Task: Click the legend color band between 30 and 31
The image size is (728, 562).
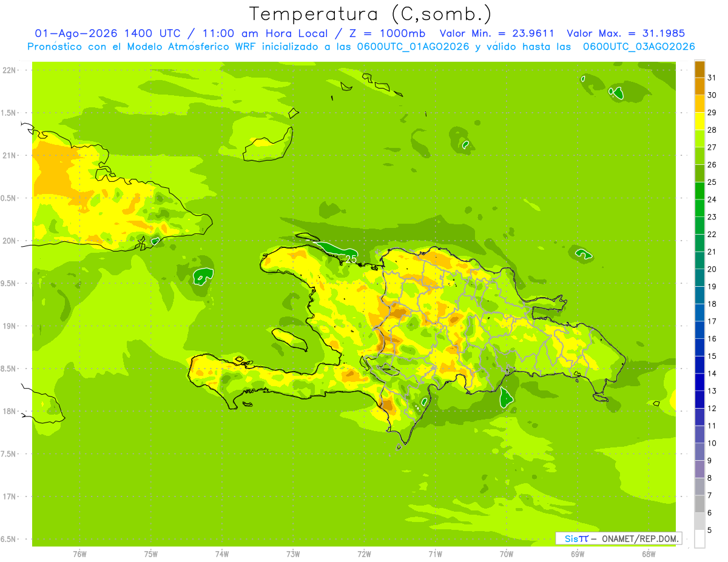Action: click(x=699, y=87)
